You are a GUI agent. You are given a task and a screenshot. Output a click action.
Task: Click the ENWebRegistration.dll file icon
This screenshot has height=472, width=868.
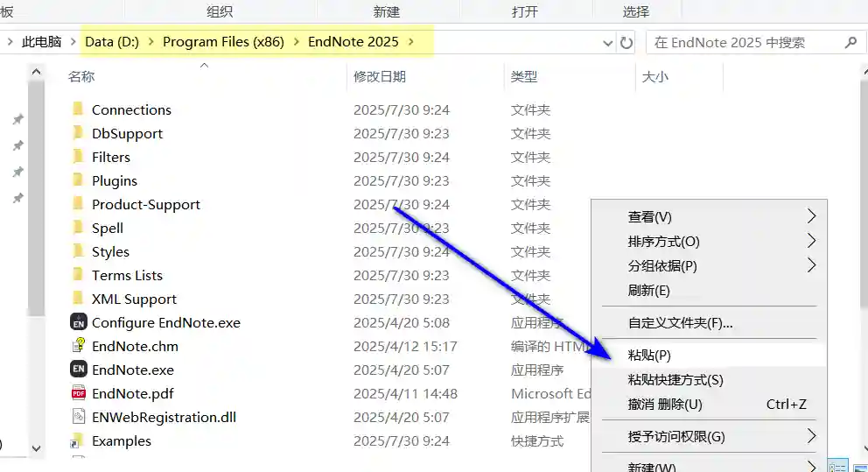[79, 417]
